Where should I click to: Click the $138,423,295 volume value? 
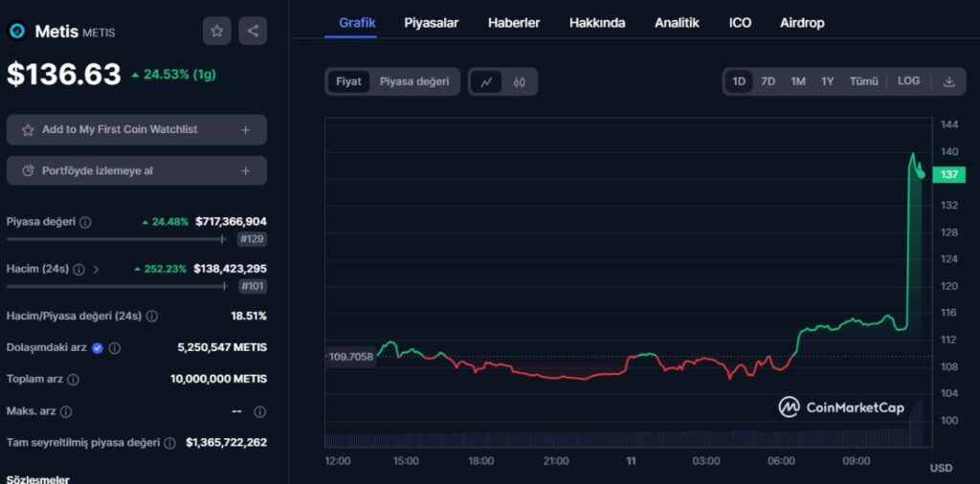(x=230, y=269)
